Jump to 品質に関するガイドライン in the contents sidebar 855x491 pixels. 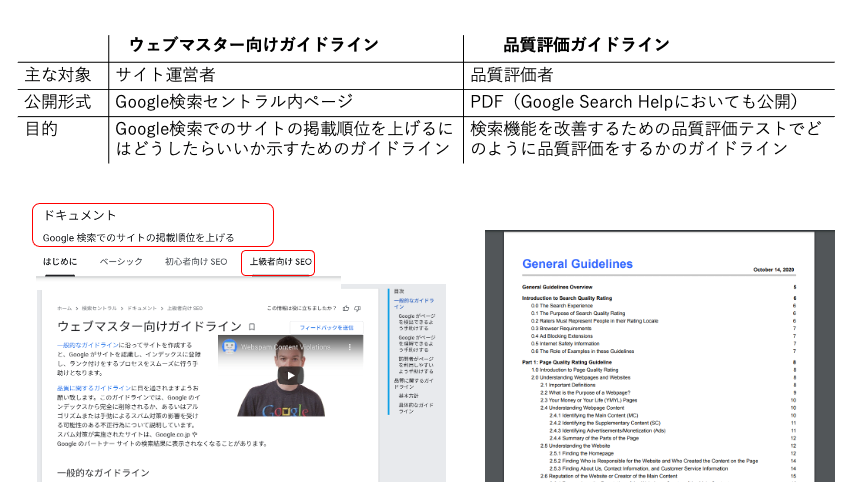414,383
